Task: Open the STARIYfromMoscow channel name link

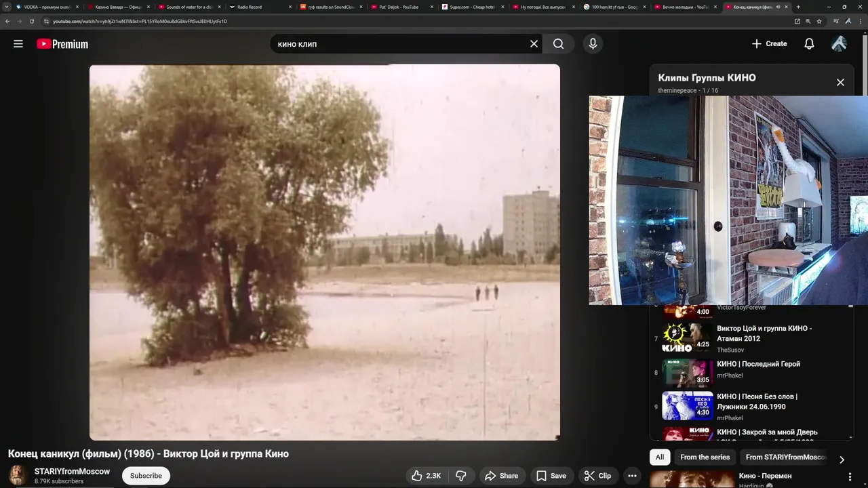Action: [72, 471]
